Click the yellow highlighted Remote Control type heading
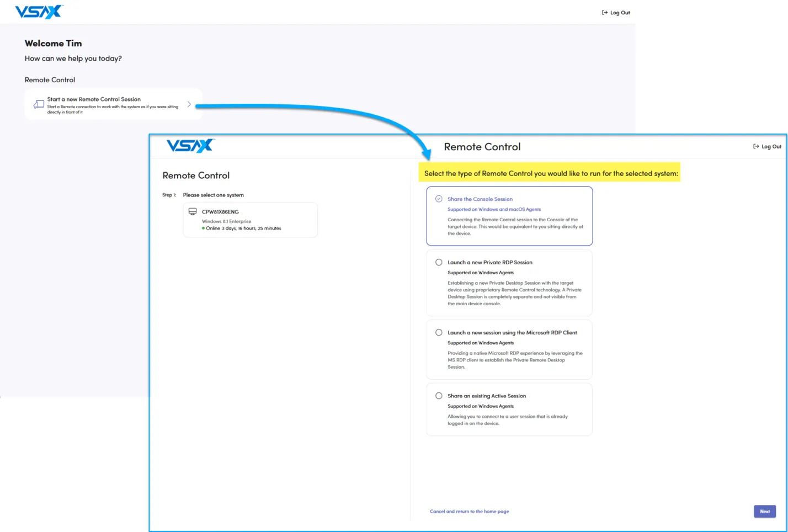This screenshot has height=532, width=788. pos(551,173)
